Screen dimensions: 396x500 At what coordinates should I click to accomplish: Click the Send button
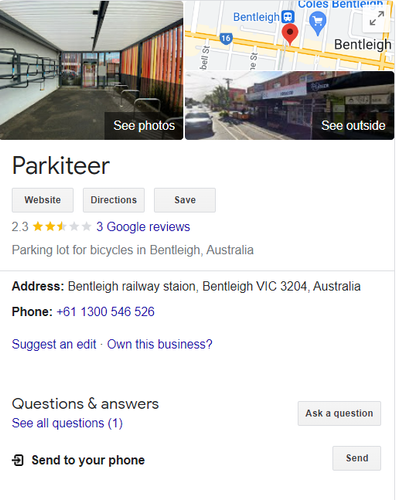pos(357,458)
